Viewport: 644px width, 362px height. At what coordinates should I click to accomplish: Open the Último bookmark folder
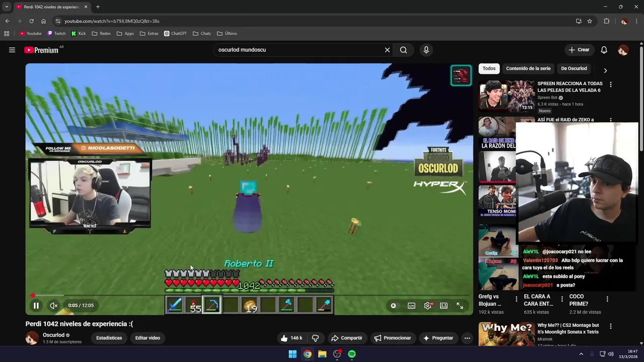[227, 34]
